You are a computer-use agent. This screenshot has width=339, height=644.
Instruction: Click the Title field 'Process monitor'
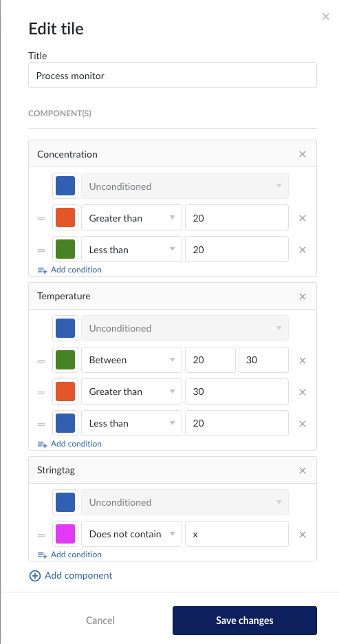173,75
